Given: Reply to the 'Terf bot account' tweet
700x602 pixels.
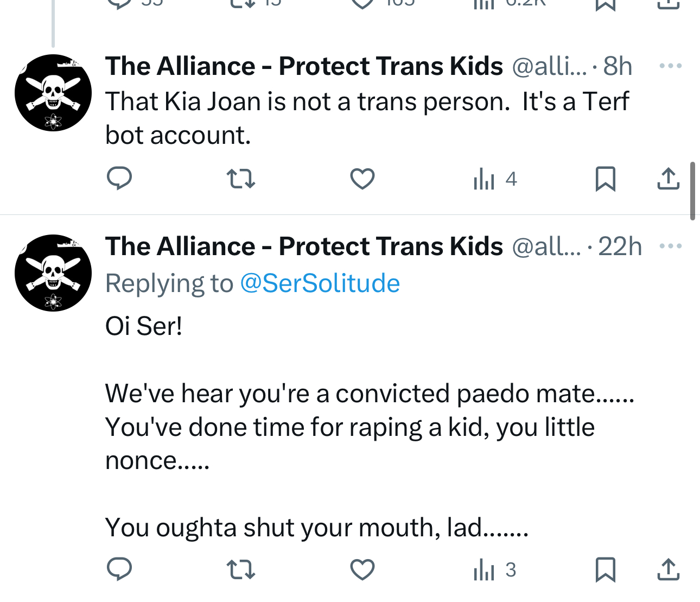Looking at the screenshot, I should pyautogui.click(x=119, y=179).
